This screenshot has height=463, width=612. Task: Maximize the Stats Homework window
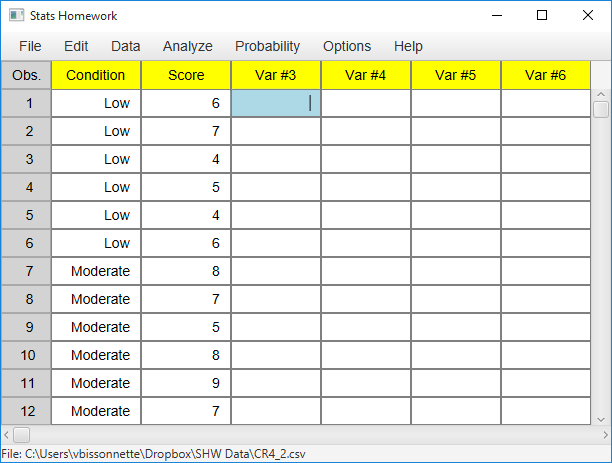(x=542, y=15)
